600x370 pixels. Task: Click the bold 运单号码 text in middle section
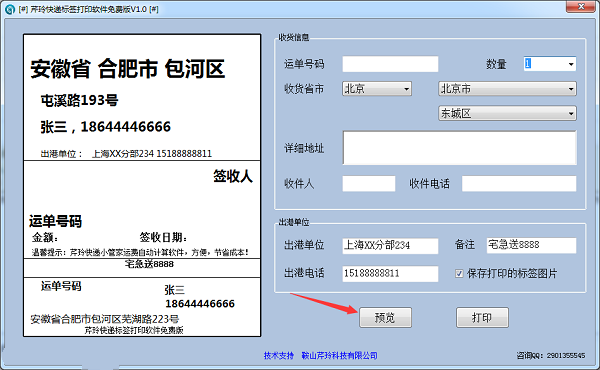coord(55,221)
